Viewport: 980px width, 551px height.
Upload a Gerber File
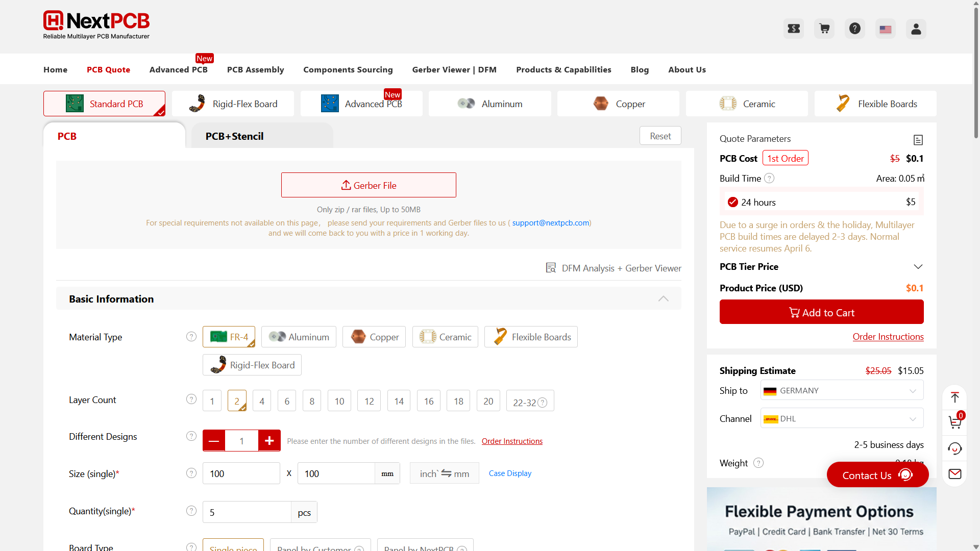click(x=369, y=185)
